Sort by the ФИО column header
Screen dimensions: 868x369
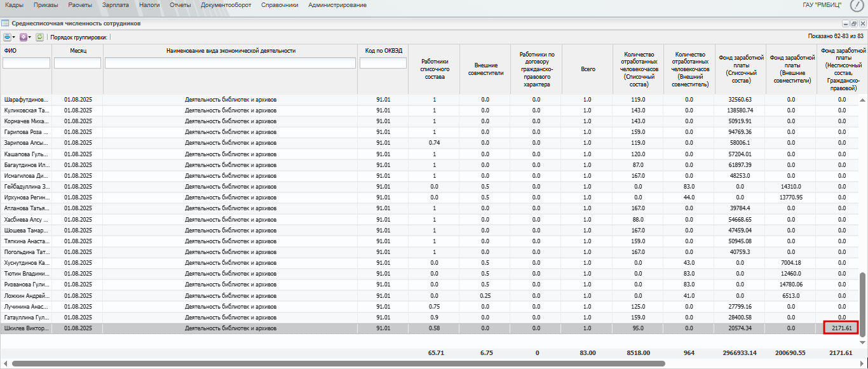[x=11, y=50]
